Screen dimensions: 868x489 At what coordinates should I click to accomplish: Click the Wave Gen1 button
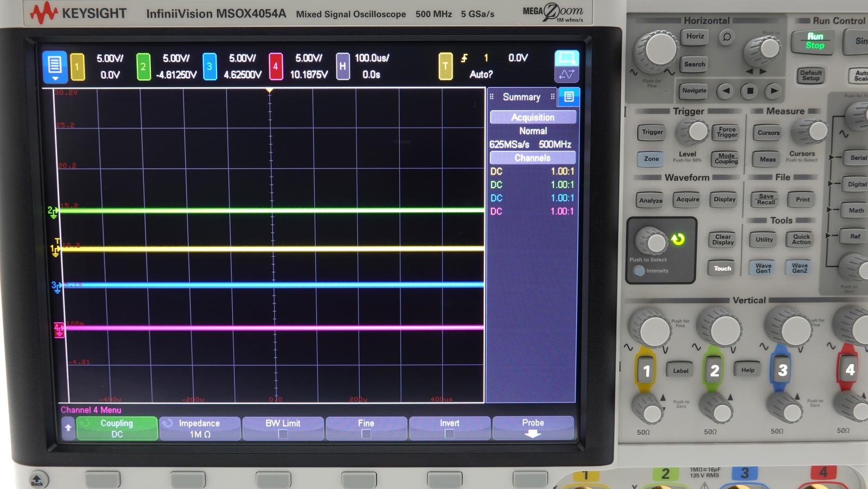(x=763, y=268)
